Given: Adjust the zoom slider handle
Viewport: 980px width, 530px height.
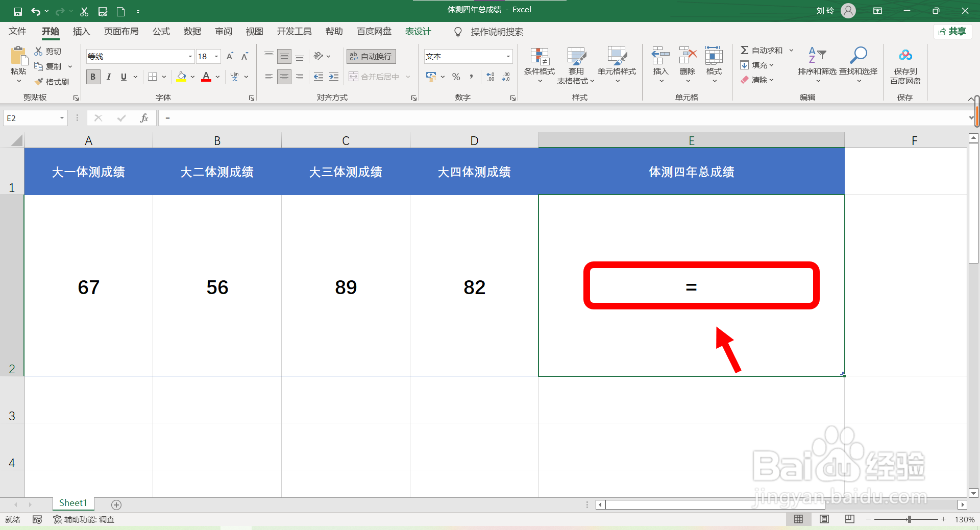Looking at the screenshot, I should (x=909, y=519).
